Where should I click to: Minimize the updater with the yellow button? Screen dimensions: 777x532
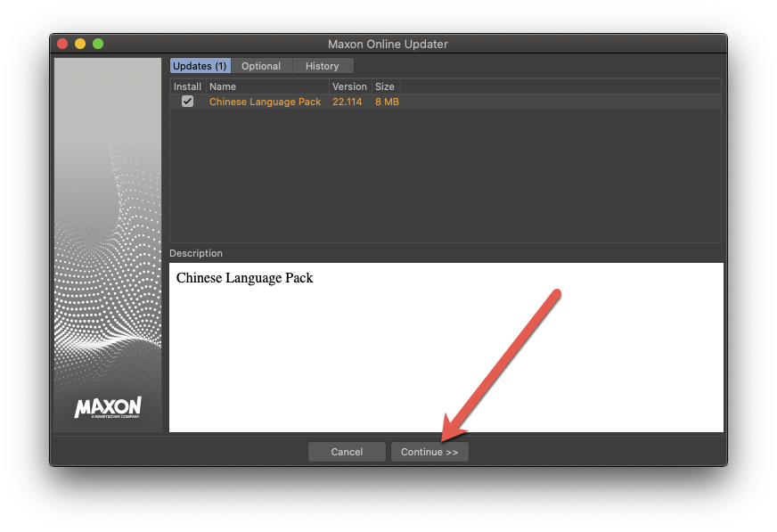point(80,44)
